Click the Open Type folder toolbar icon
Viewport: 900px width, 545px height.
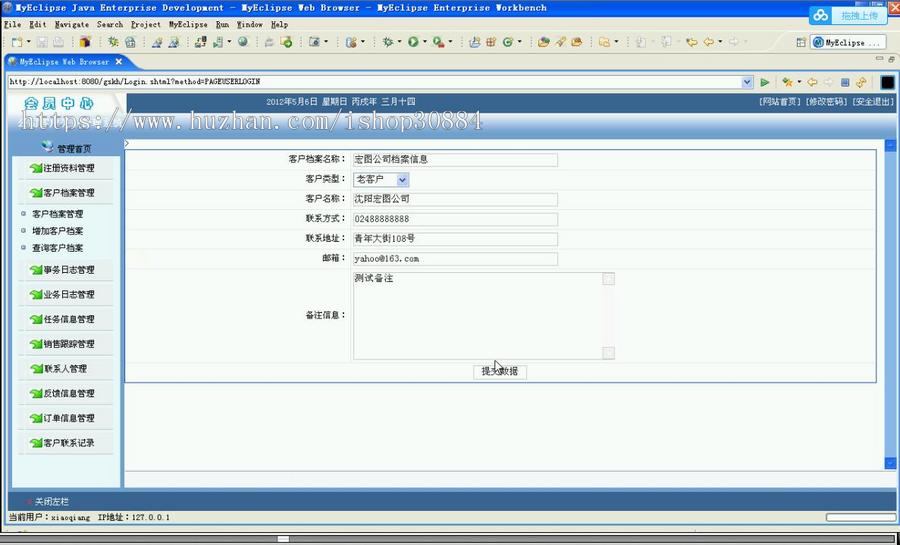point(544,42)
